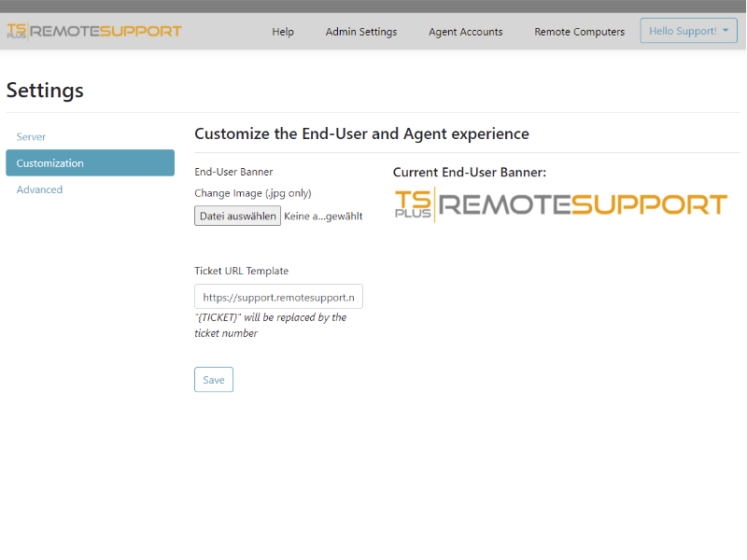The image size is (747, 560).
Task: Click into the Ticket URL Template field
Action: [x=278, y=297]
